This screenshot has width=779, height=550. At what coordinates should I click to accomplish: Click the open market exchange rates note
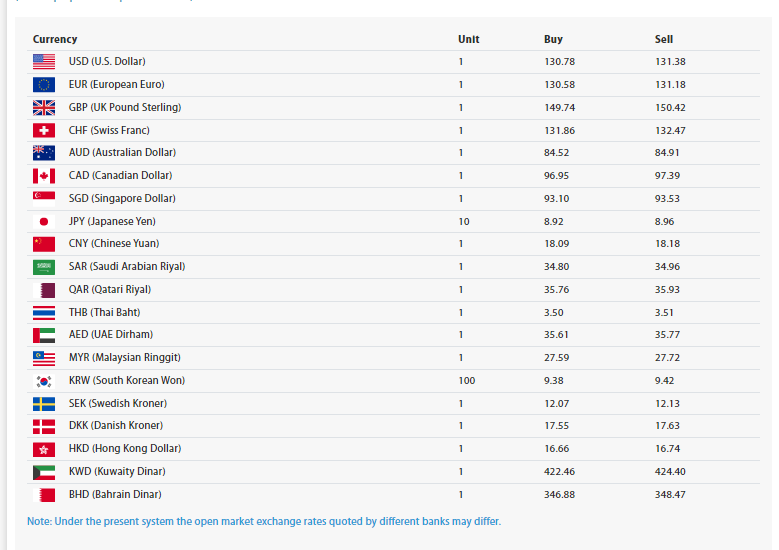264,522
